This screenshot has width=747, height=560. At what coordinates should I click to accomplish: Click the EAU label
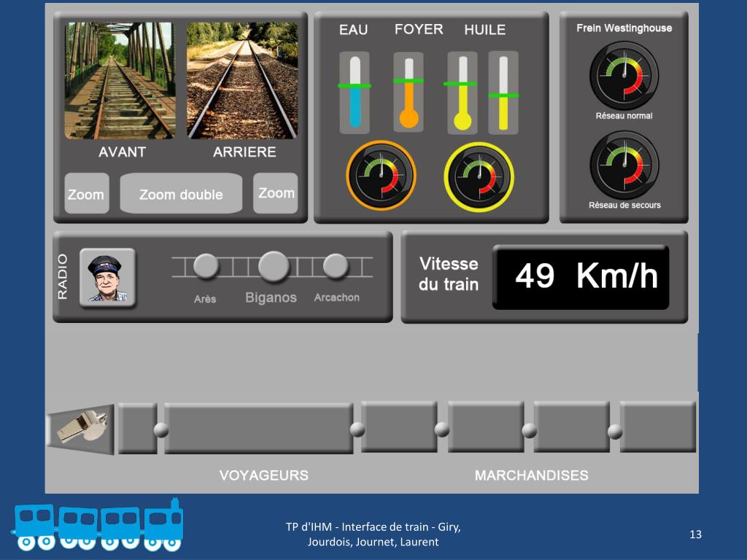(x=354, y=29)
